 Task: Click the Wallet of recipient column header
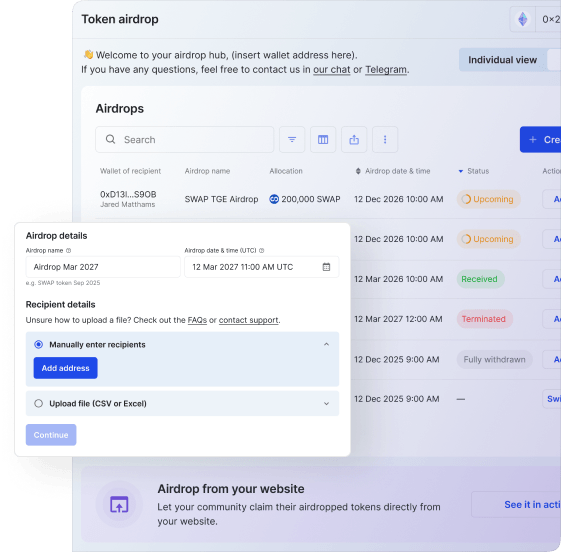131,171
